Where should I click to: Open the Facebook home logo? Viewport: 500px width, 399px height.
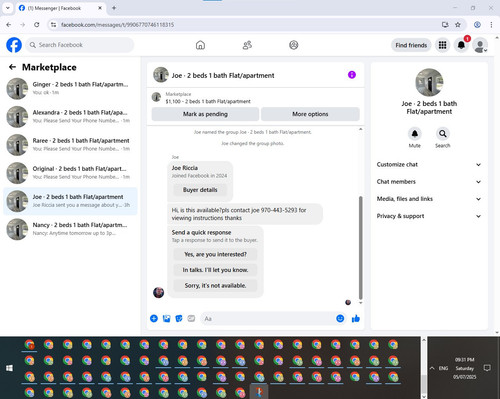tap(14, 45)
